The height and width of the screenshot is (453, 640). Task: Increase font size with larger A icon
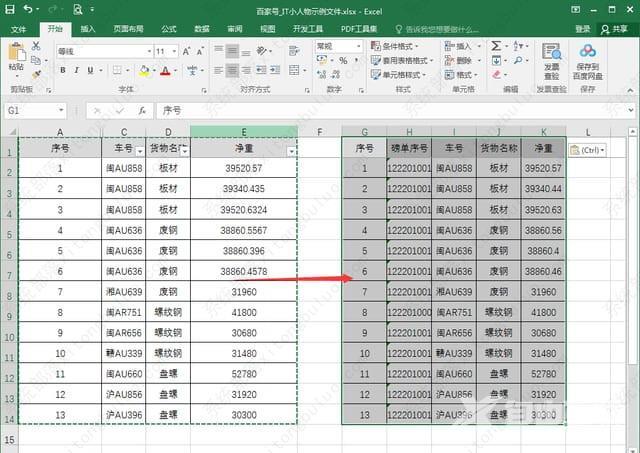(186, 51)
